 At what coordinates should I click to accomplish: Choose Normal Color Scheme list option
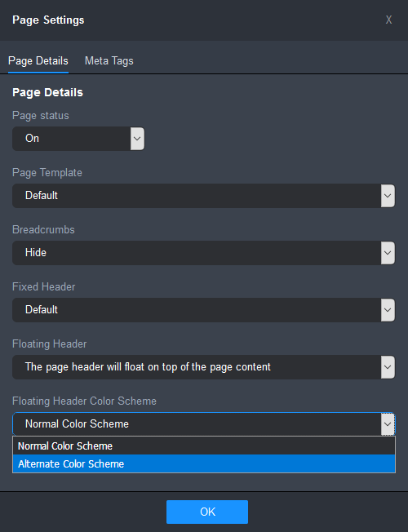(204, 446)
